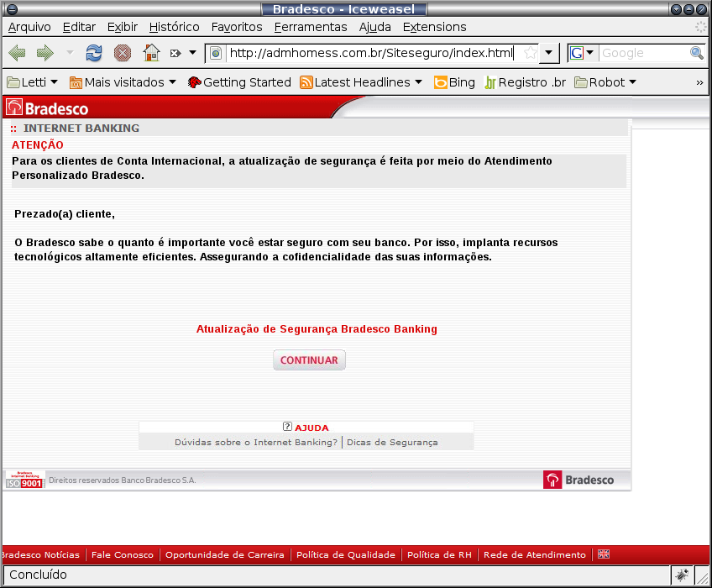Open the back/forward history dropdown arrow

(x=70, y=53)
